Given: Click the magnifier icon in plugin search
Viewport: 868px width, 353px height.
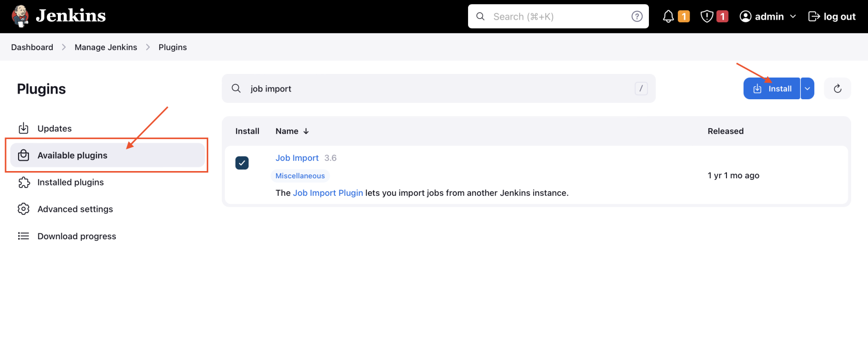Looking at the screenshot, I should [x=236, y=88].
